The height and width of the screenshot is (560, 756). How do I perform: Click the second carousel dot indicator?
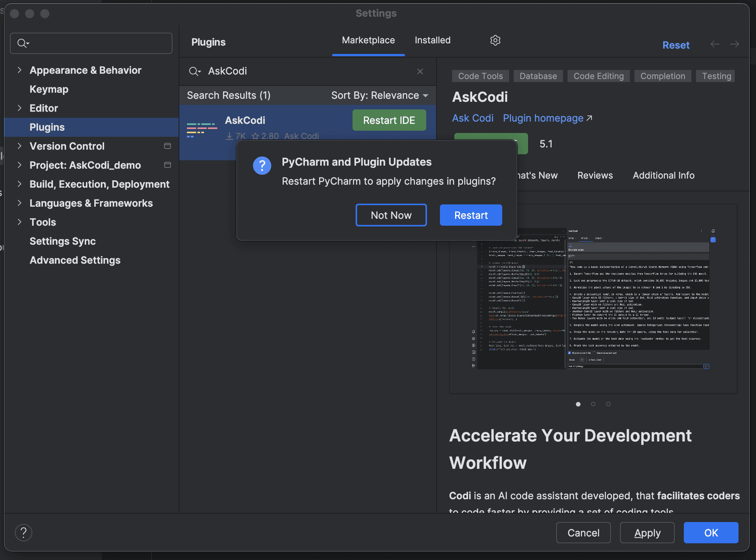coord(593,404)
